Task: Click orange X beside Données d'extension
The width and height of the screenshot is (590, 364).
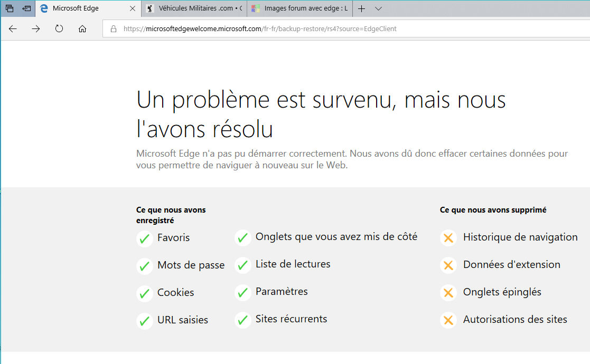Action: [448, 265]
